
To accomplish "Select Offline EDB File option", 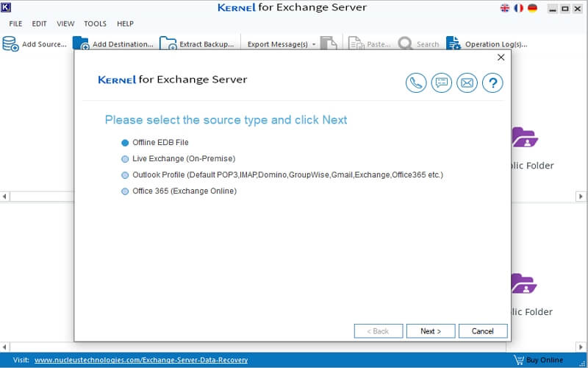I will point(155,143).
